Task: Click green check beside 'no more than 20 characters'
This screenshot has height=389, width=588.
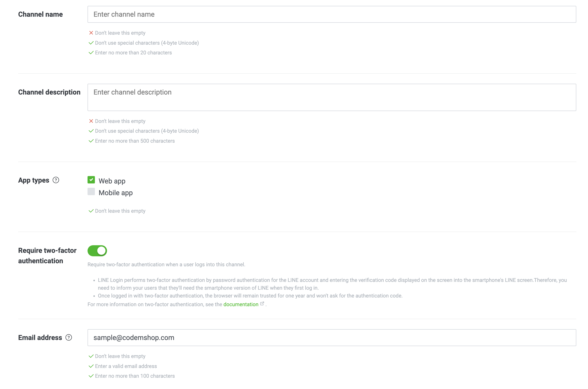Action: (91, 53)
